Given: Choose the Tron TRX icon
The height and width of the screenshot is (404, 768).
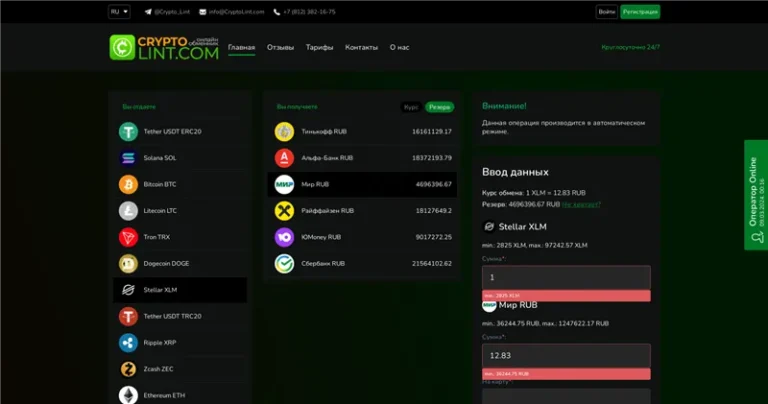Looking at the screenshot, I should point(128,237).
